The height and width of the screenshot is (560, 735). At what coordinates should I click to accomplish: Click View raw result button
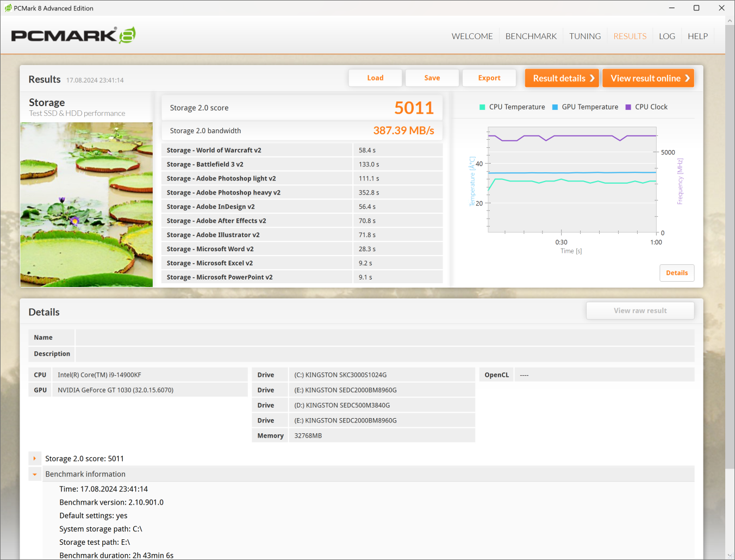[x=640, y=310]
